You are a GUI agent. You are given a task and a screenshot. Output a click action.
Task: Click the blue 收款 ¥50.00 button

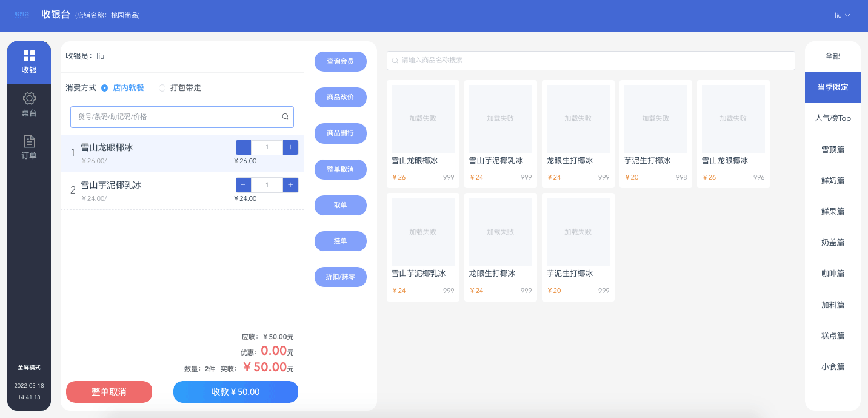click(x=235, y=392)
